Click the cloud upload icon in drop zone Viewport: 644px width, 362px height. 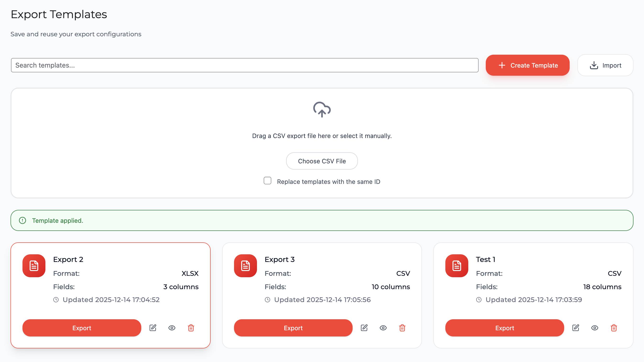point(322,110)
